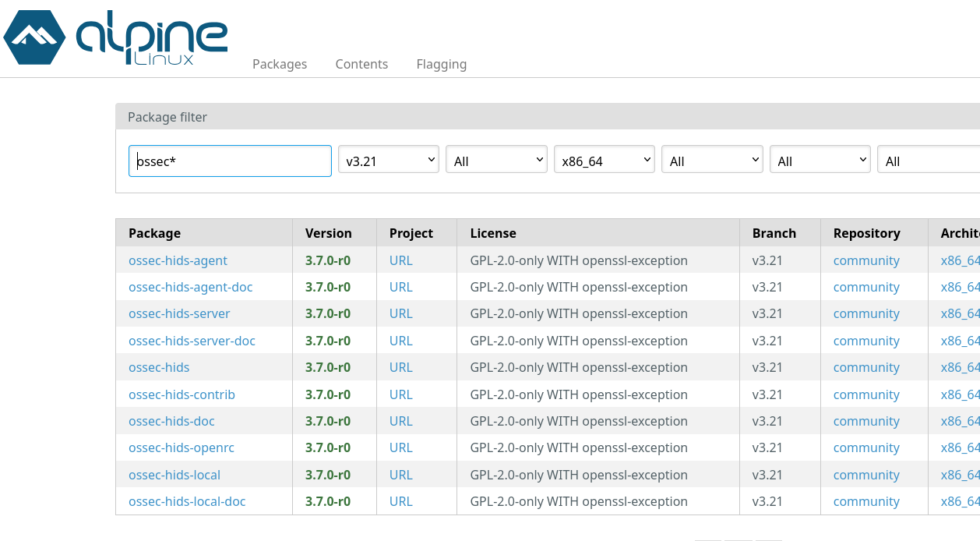
Task: Switch to the Contents tab
Action: tap(361, 64)
